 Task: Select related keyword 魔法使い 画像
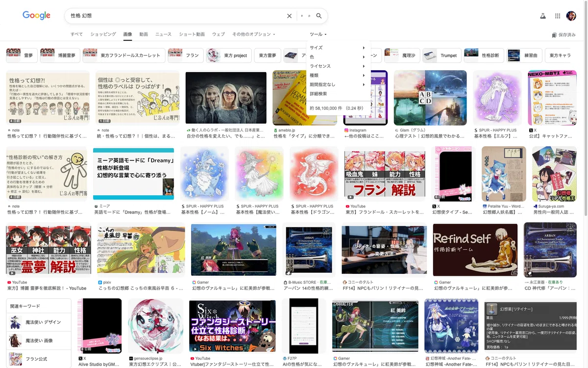[x=39, y=341]
